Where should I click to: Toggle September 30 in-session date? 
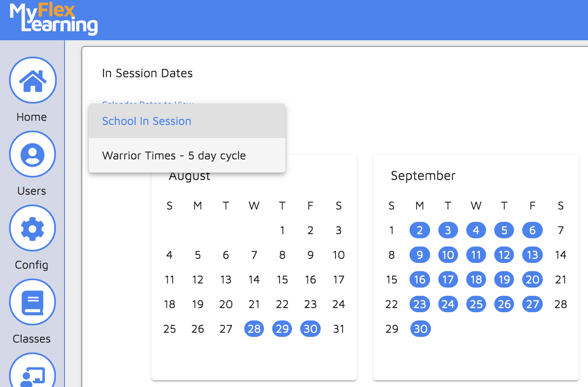coord(420,329)
